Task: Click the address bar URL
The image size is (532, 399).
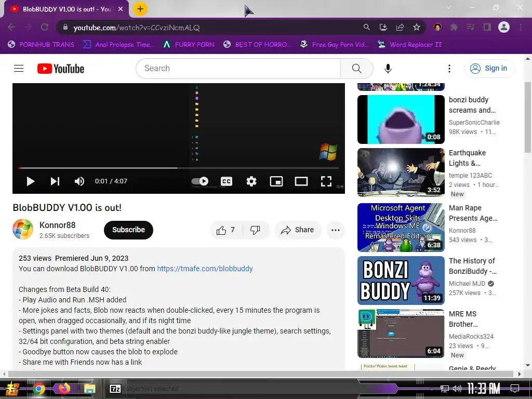Action: click(x=137, y=28)
